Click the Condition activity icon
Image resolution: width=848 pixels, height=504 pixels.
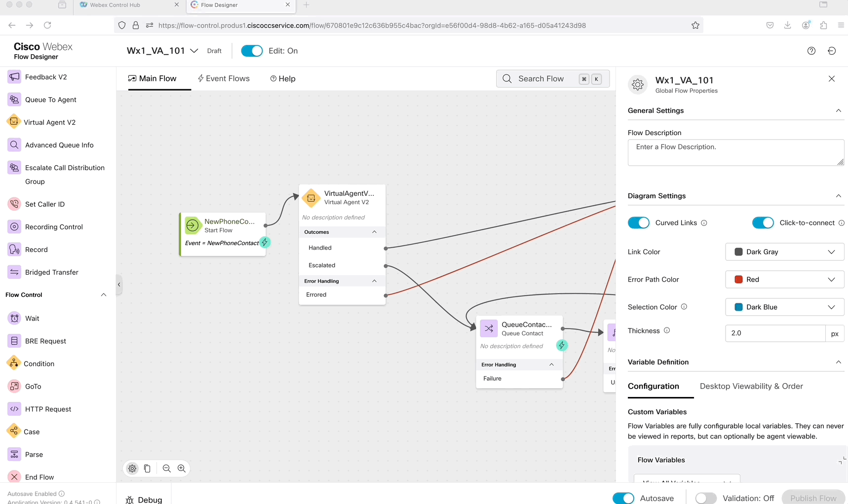[14, 363]
